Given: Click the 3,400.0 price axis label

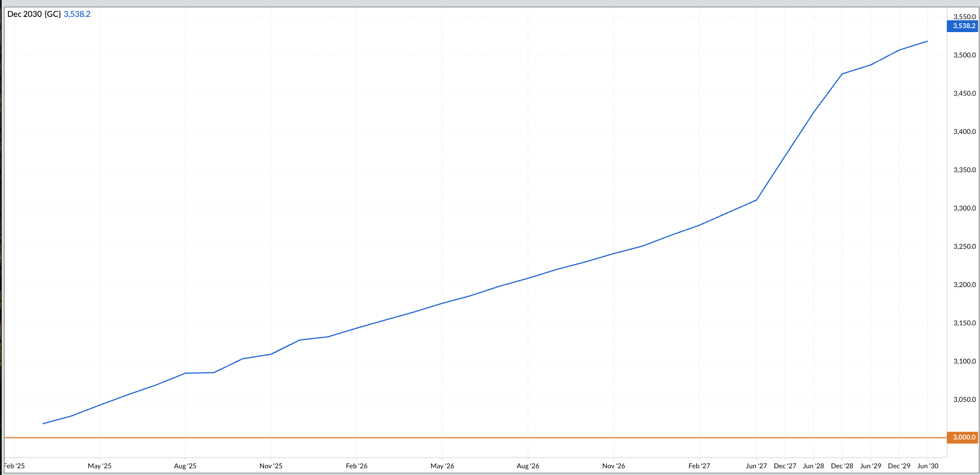Looking at the screenshot, I should 964,132.
